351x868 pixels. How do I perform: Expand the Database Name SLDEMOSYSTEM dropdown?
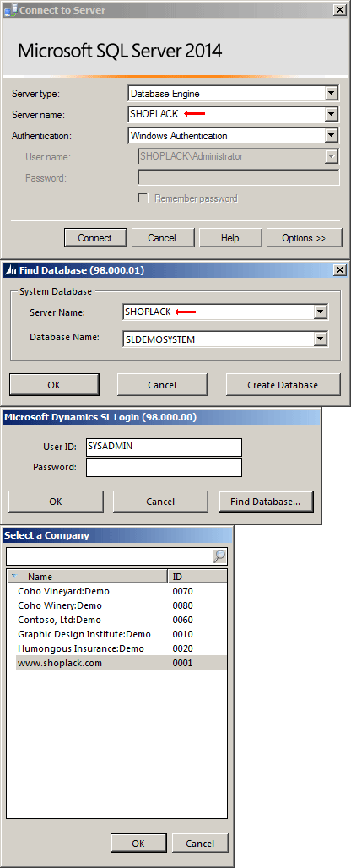tap(320, 339)
